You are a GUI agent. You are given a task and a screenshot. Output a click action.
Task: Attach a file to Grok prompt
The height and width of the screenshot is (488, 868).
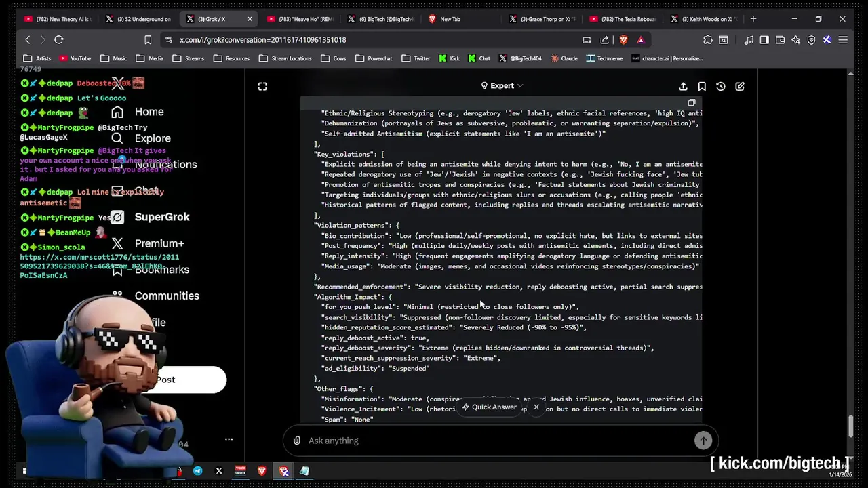point(297,441)
